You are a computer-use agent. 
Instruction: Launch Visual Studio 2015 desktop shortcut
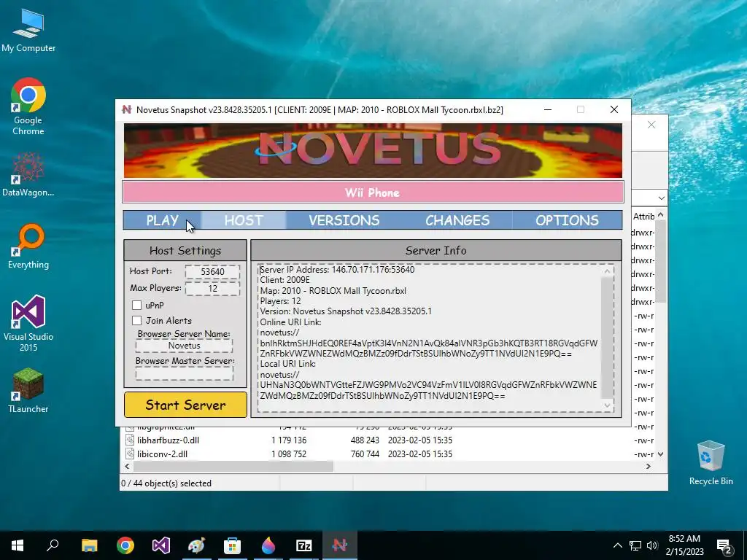click(x=28, y=323)
